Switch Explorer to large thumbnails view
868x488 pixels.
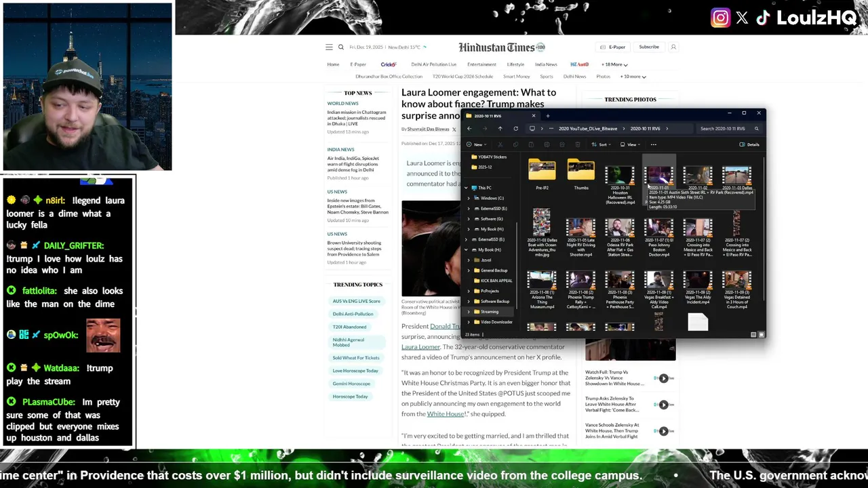pyautogui.click(x=762, y=334)
